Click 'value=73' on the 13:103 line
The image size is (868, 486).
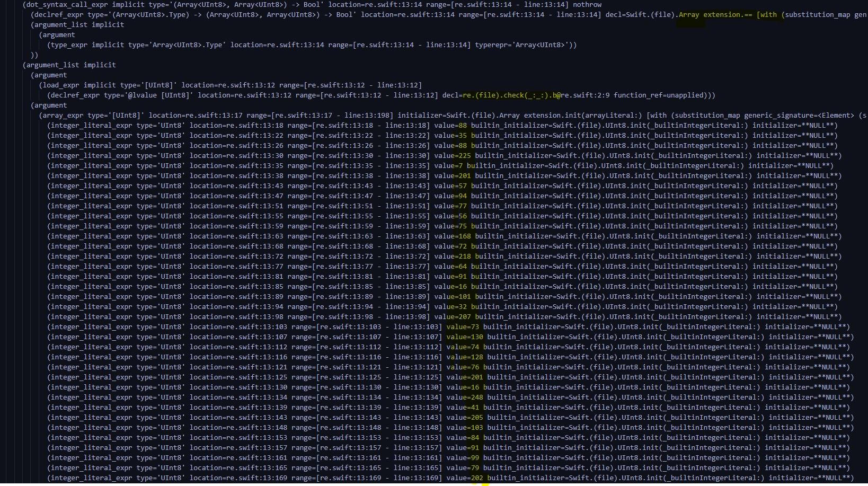click(463, 326)
